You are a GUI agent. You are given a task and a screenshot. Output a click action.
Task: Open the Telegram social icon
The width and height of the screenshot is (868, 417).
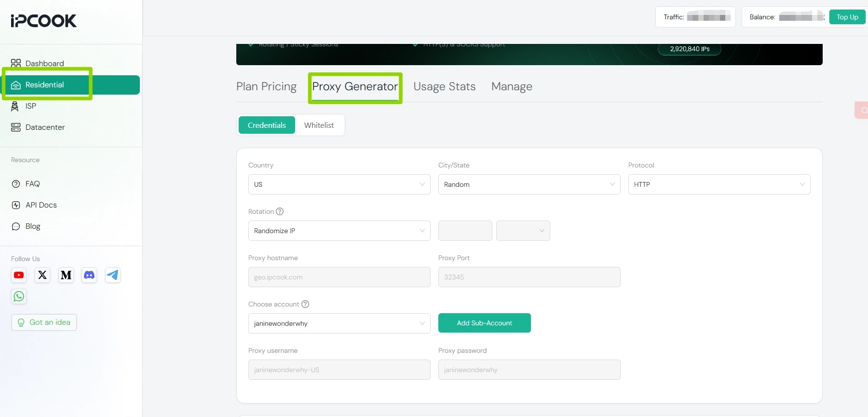click(113, 275)
